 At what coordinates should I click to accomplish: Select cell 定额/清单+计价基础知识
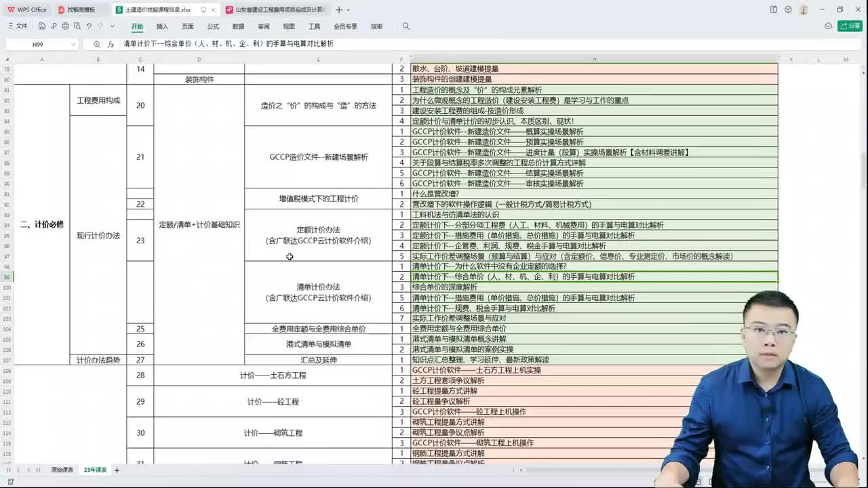click(x=199, y=224)
